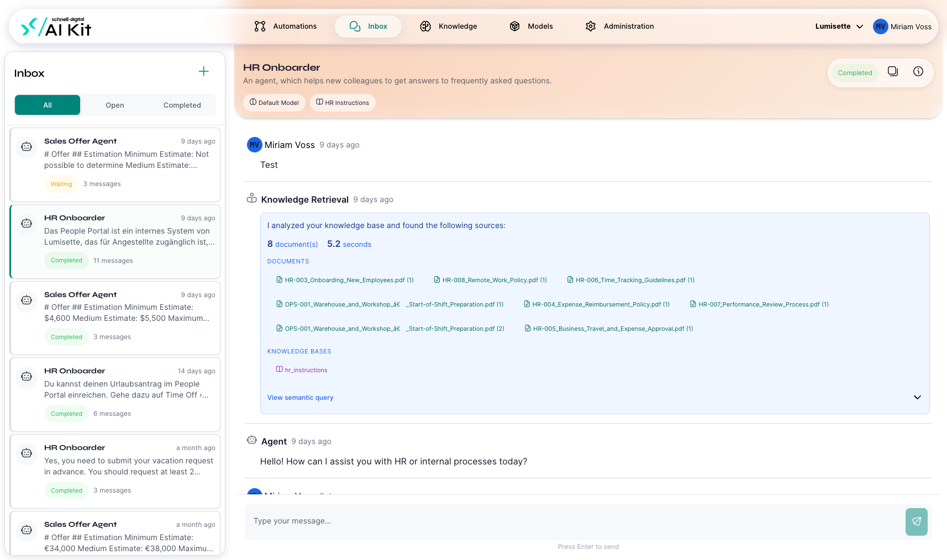This screenshot has width=947, height=560.
Task: Click the robot icon of the €34,000 Sales Offer Agent
Action: [27, 530]
